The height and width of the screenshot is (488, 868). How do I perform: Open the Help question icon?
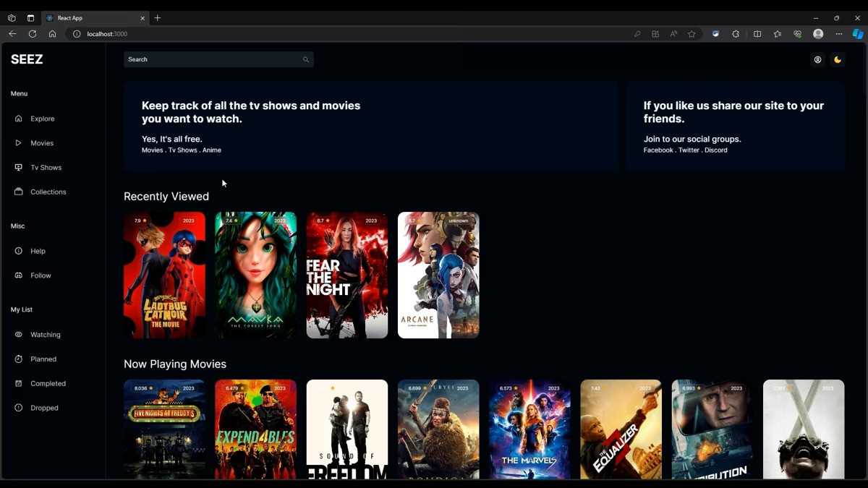click(x=18, y=251)
